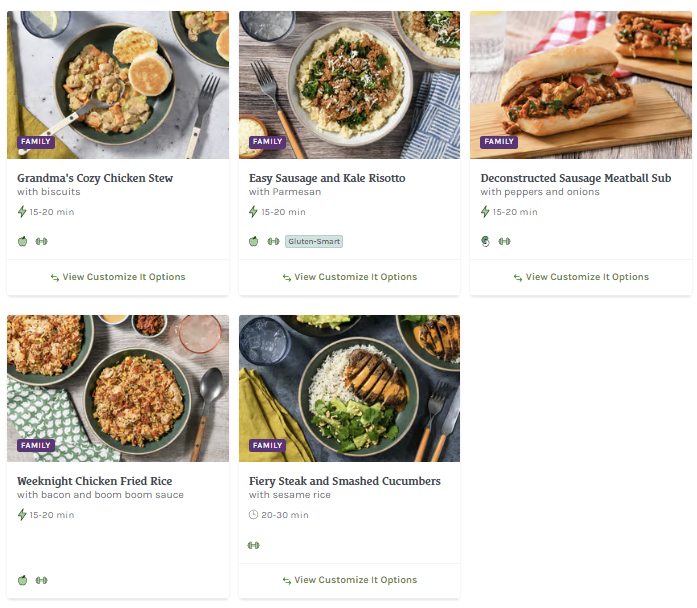Screen dimensions: 697x608
Task: Open the Weeknight Chicken Fried Rice recipe title
Action: (95, 481)
